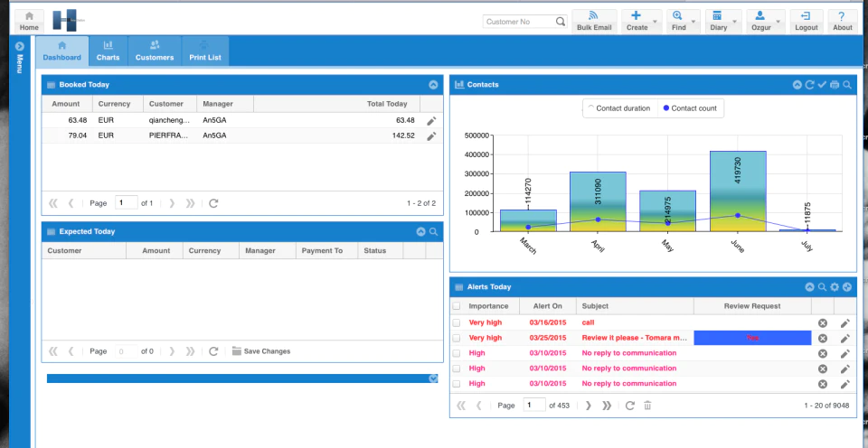This screenshot has height=448, width=868.
Task: Switch to the Charts tab
Action: 108,51
